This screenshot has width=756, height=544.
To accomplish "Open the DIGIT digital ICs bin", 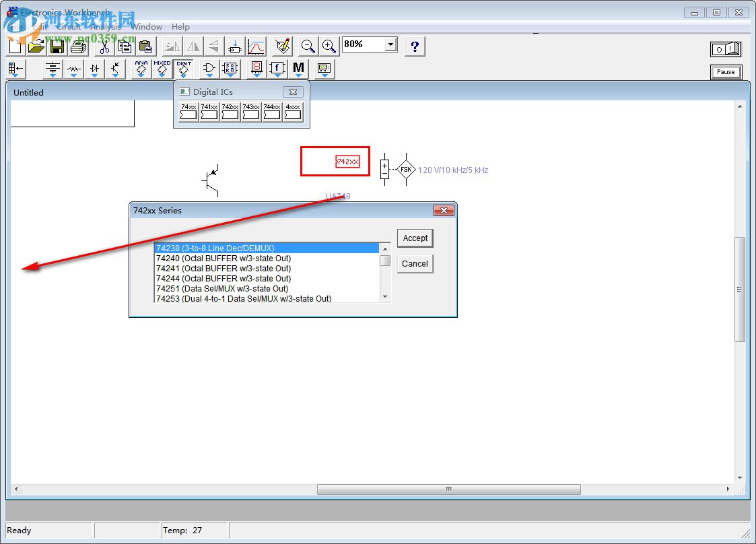I will pos(184,69).
